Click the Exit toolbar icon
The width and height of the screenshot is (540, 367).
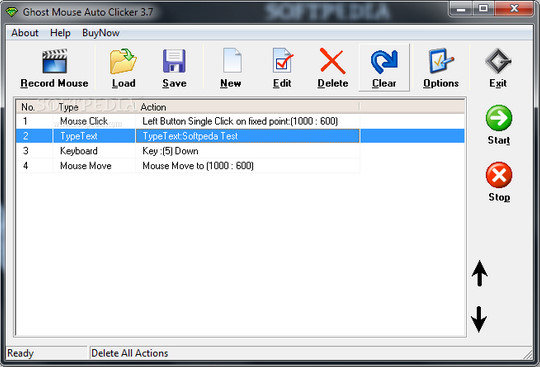(498, 61)
